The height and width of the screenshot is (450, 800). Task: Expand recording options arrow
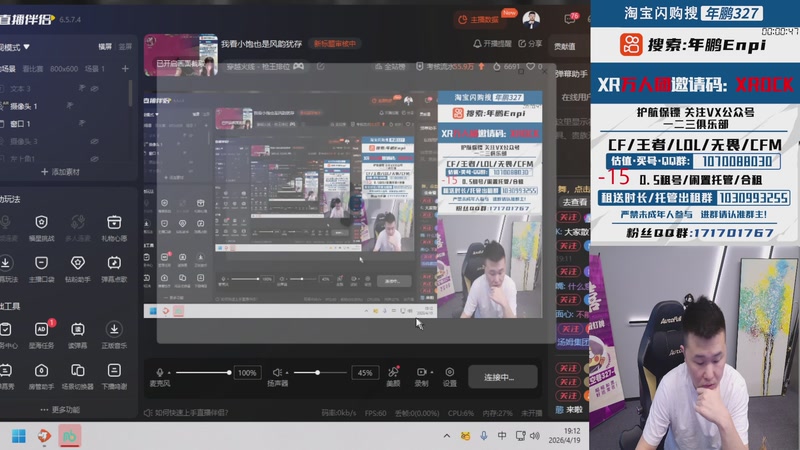click(432, 372)
